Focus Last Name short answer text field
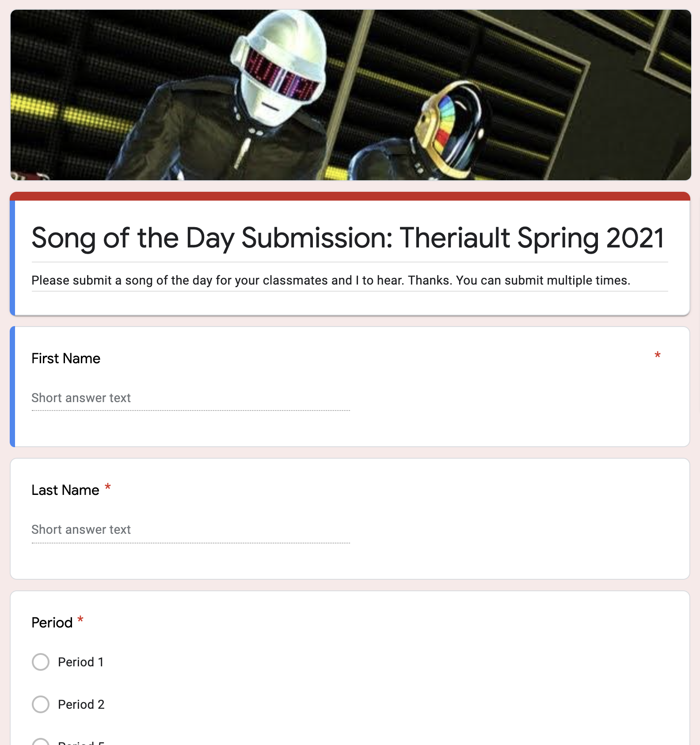The width and height of the screenshot is (700, 745). click(x=190, y=530)
